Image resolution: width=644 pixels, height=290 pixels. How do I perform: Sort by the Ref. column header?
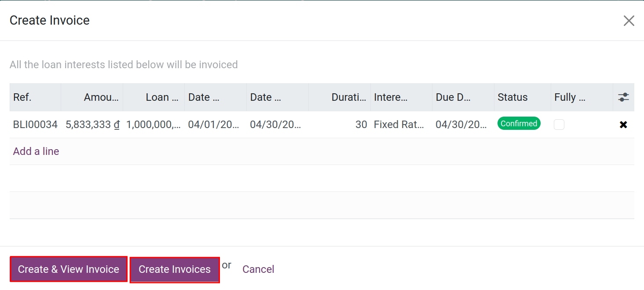(x=35, y=97)
